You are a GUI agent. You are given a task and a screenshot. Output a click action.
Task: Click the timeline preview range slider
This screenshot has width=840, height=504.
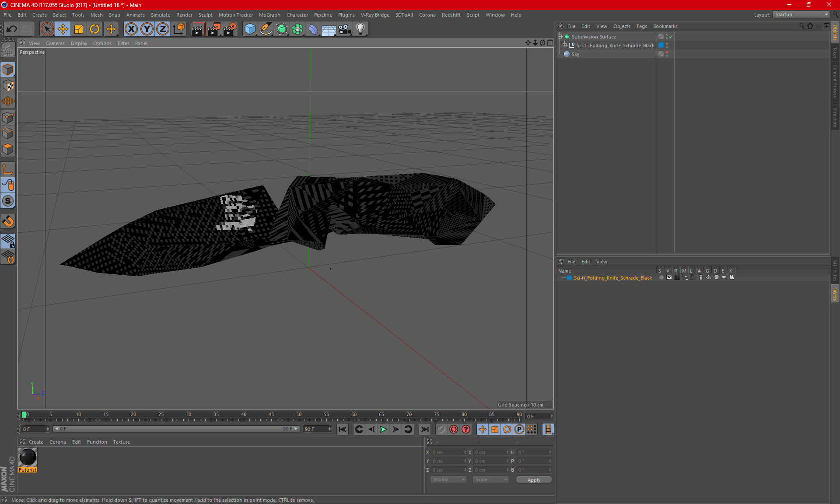tap(176, 429)
